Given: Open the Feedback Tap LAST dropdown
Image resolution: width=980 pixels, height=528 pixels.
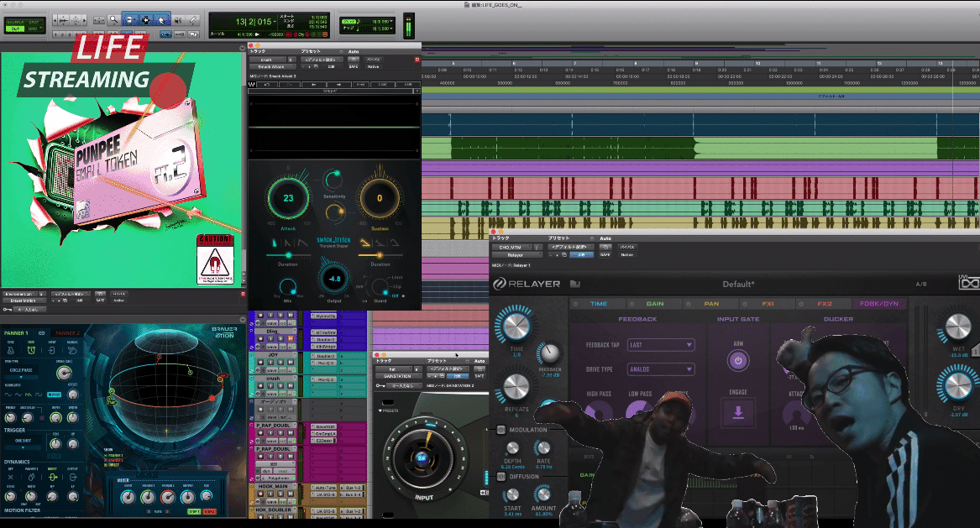Looking at the screenshot, I should coord(661,345).
